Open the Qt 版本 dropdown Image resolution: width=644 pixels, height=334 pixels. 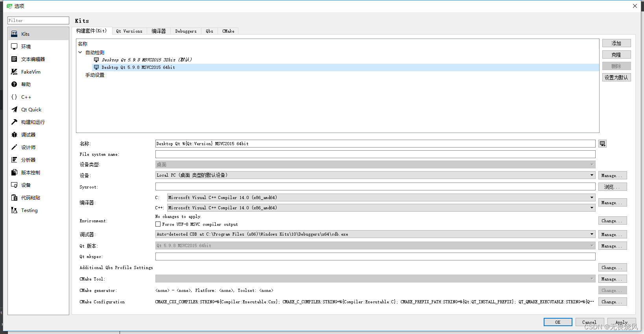(375, 245)
